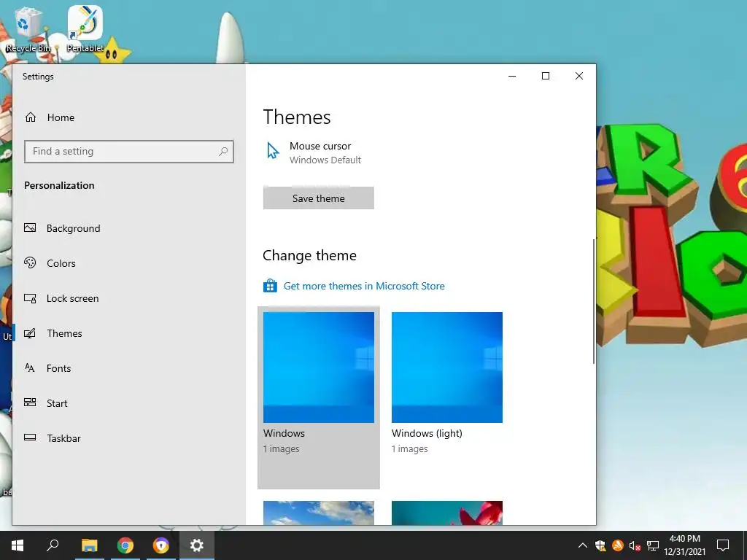The image size is (747, 560).
Task: Click the Settings window vertical scrollbar
Action: coord(594,301)
